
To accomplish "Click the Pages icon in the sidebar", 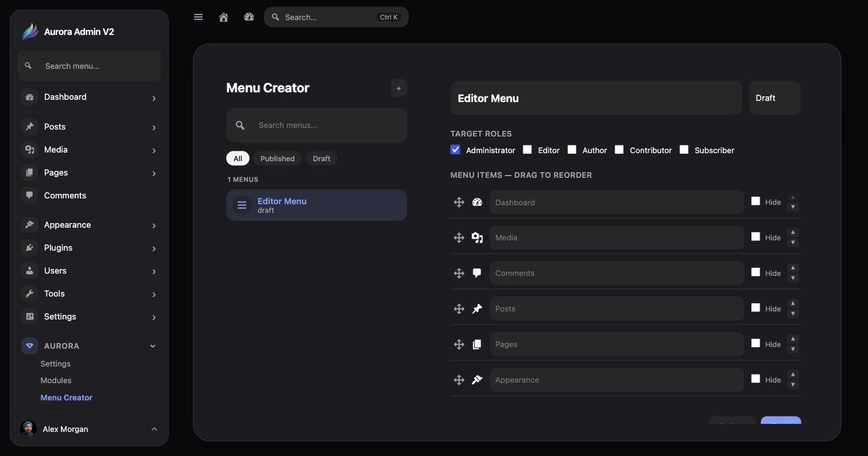I will tap(30, 173).
